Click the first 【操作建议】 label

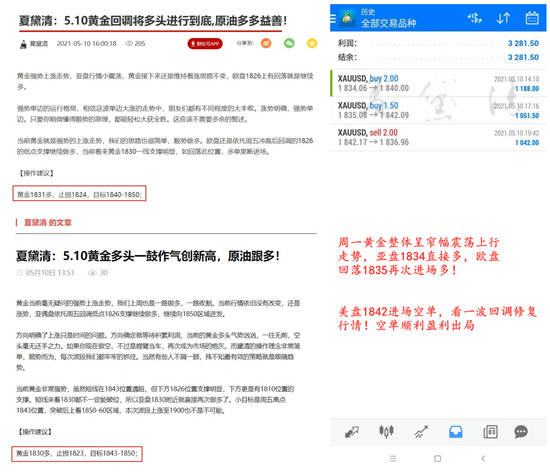pyautogui.click(x=36, y=173)
